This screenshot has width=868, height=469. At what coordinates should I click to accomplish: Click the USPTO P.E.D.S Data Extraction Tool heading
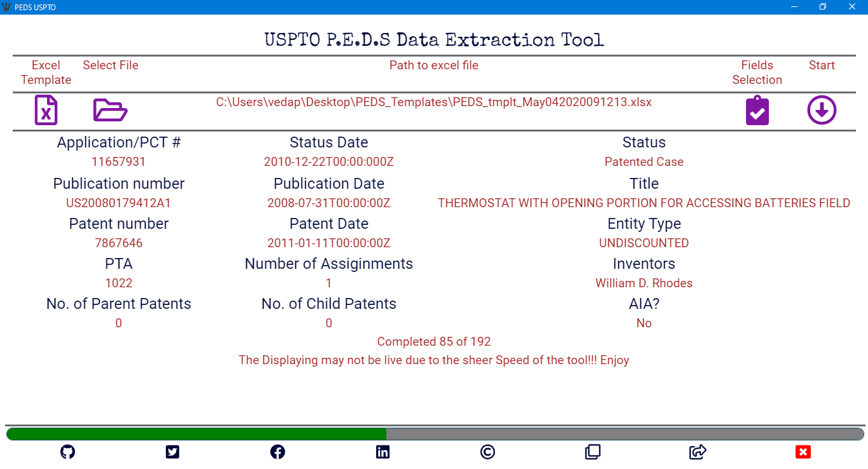pyautogui.click(x=434, y=40)
